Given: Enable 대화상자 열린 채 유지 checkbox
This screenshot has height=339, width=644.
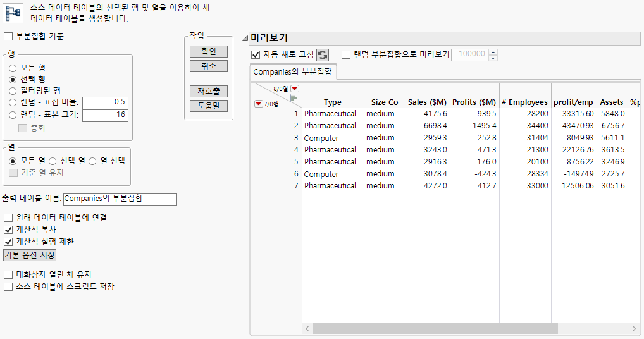Looking at the screenshot, I should click(x=8, y=274).
